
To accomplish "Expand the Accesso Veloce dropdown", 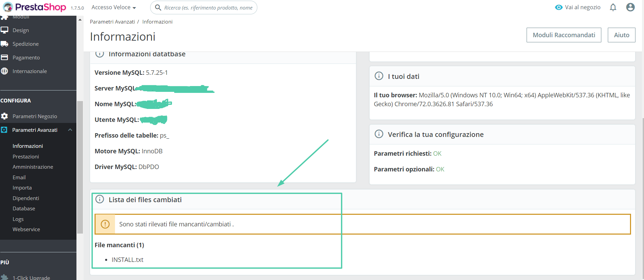I will coord(114,7).
